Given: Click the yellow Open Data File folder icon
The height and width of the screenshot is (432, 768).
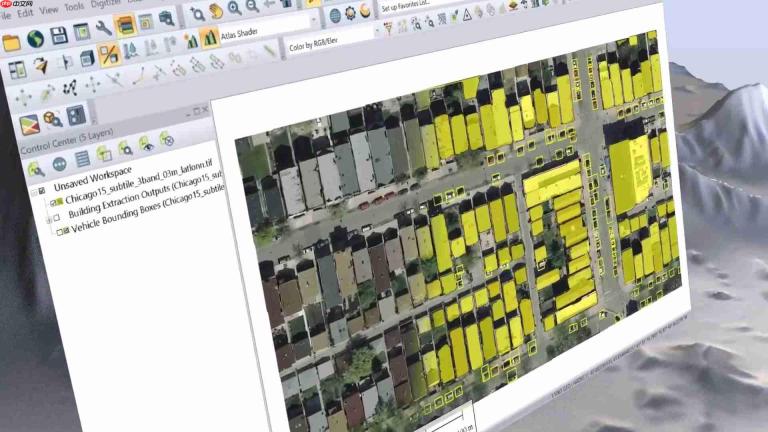Looking at the screenshot, I should (11, 43).
